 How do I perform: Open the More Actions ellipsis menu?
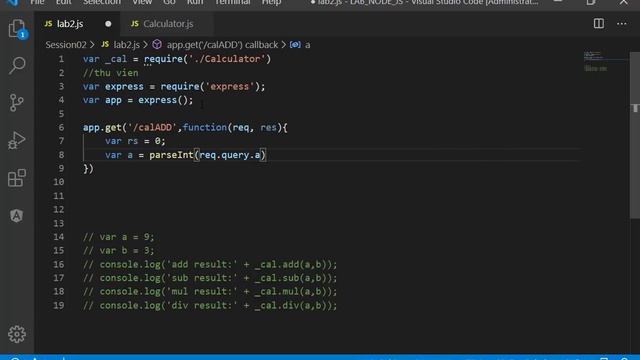(x=622, y=24)
